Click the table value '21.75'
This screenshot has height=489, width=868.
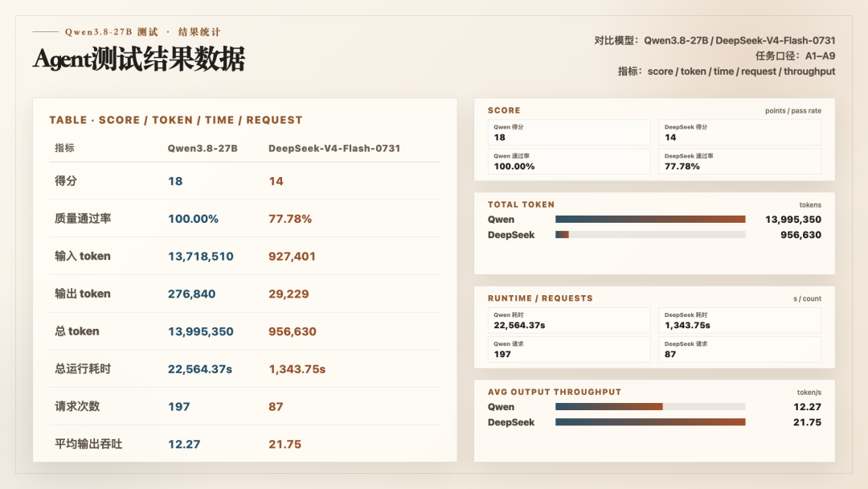(285, 444)
